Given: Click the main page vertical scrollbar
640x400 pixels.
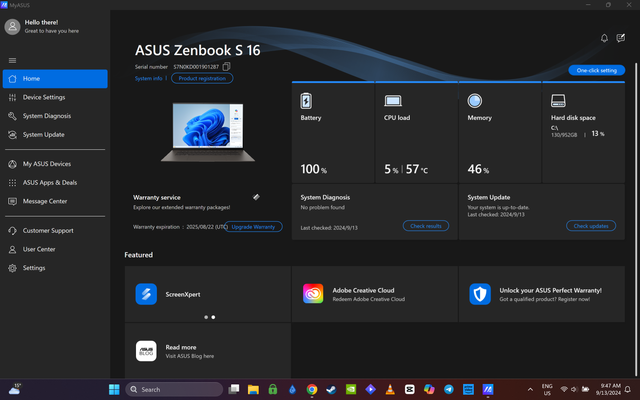Looking at the screenshot, I should coord(636,218).
